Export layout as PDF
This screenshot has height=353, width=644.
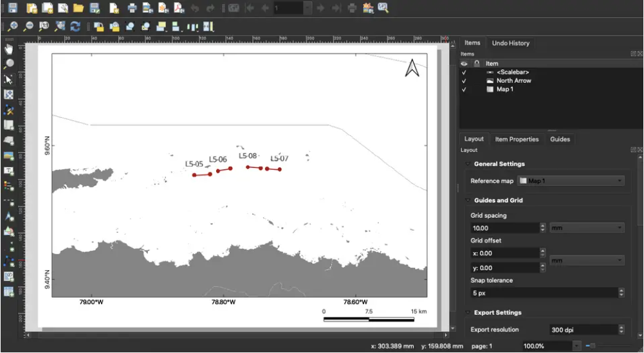179,8
